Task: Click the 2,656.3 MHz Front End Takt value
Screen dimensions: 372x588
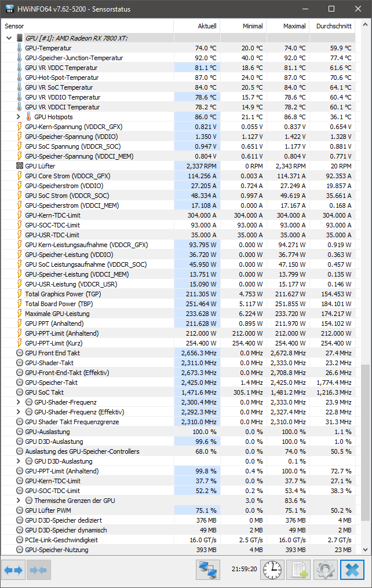Action: click(x=199, y=353)
